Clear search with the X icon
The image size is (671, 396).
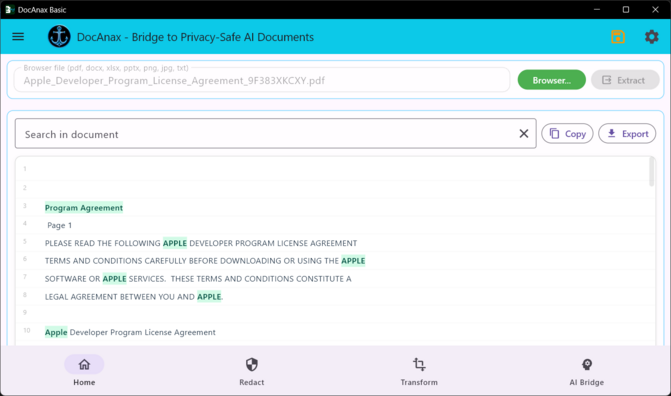pos(523,134)
